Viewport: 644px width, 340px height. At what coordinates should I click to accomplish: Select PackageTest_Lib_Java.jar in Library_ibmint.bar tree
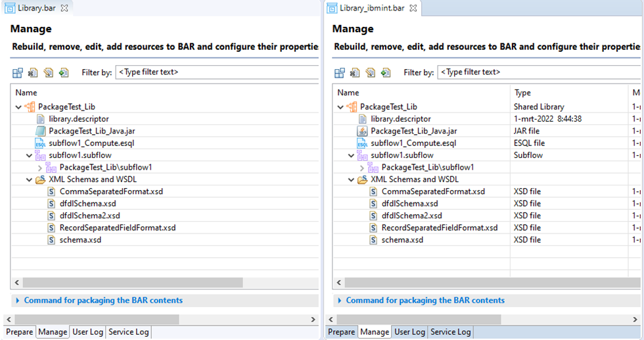(413, 131)
